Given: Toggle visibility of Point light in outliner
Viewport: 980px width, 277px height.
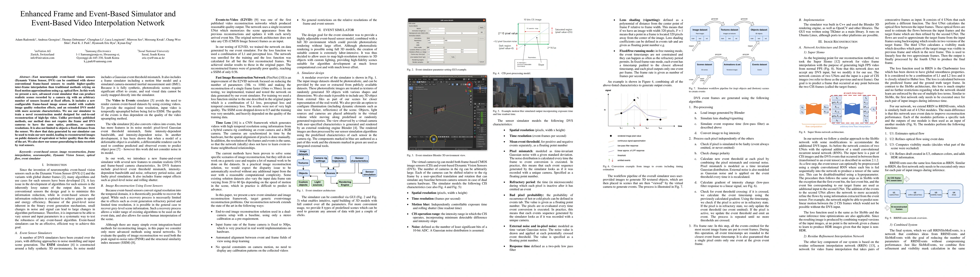Looking at the screenshot, I should pyautogui.click(x=485, y=92).
